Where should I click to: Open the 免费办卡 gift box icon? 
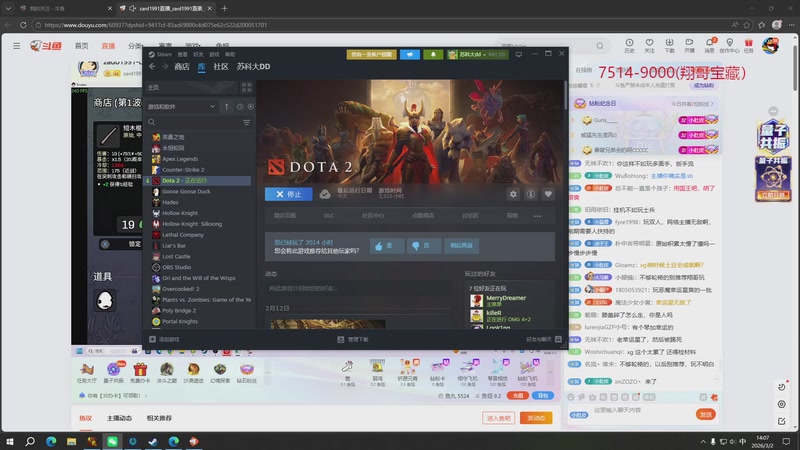pyautogui.click(x=140, y=369)
